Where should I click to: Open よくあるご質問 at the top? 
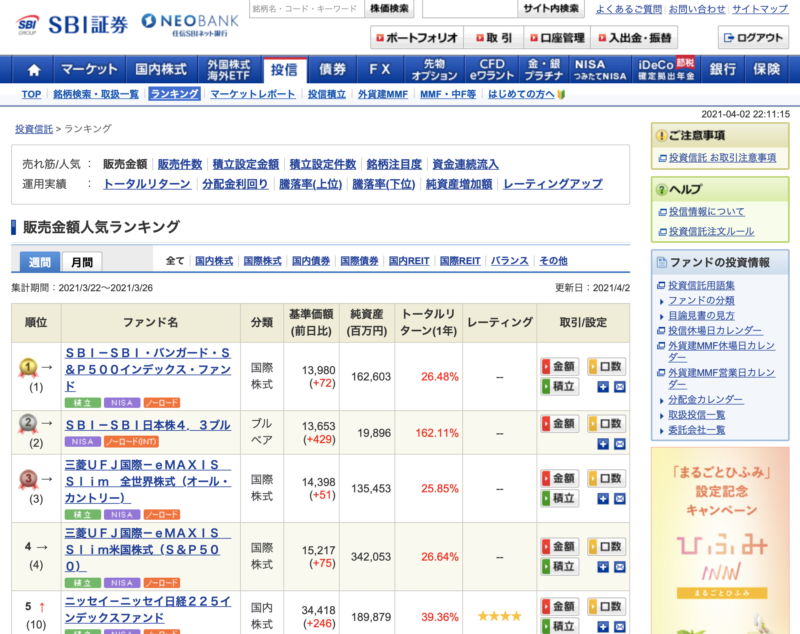[x=629, y=9]
